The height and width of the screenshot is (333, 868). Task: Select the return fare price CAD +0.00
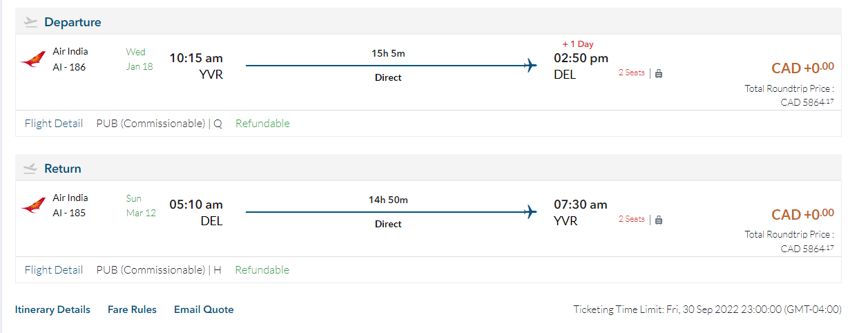coord(802,214)
